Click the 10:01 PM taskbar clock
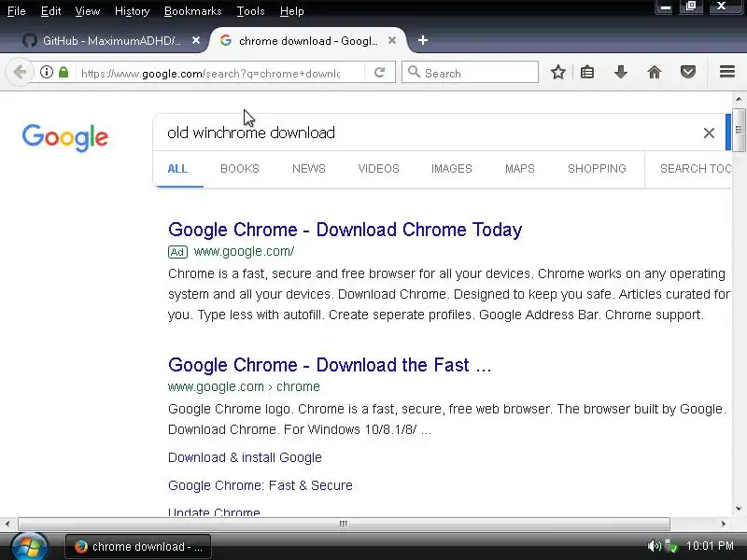This screenshot has width=747, height=560. (x=710, y=546)
